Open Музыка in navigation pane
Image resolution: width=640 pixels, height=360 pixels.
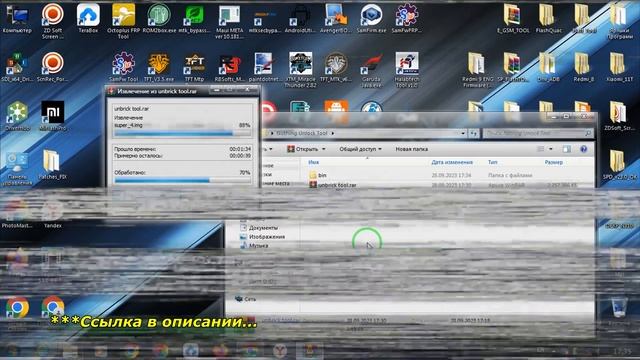coord(254,245)
